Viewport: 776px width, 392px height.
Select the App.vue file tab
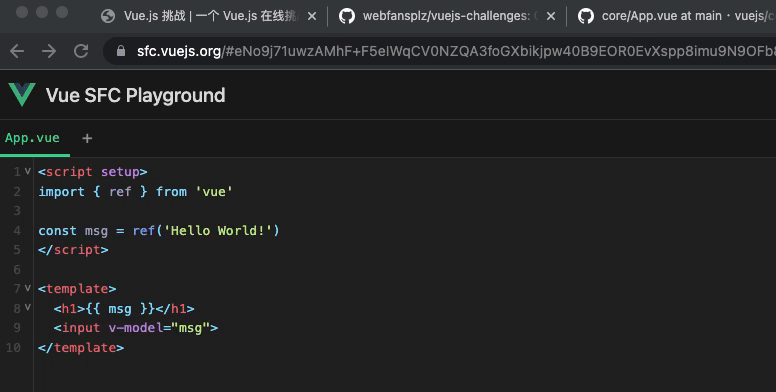click(32, 138)
